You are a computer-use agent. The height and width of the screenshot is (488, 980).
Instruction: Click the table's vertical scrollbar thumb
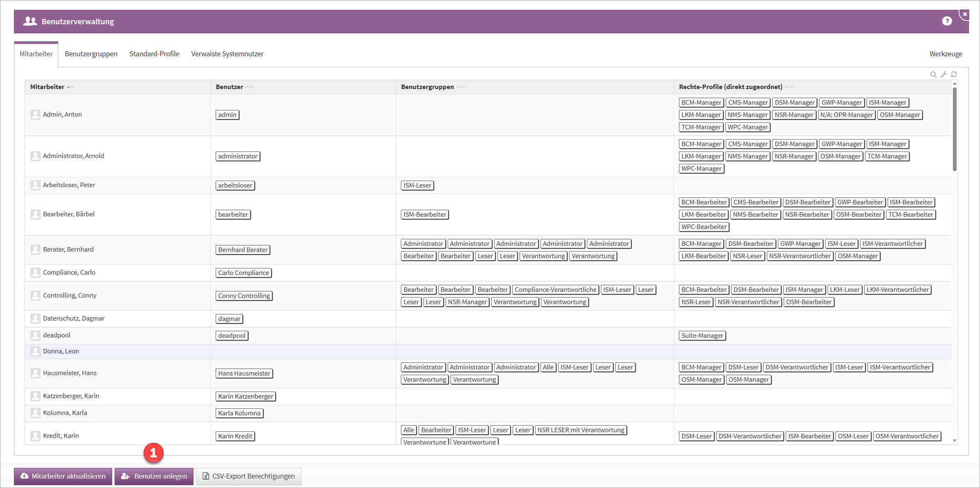tap(955, 129)
